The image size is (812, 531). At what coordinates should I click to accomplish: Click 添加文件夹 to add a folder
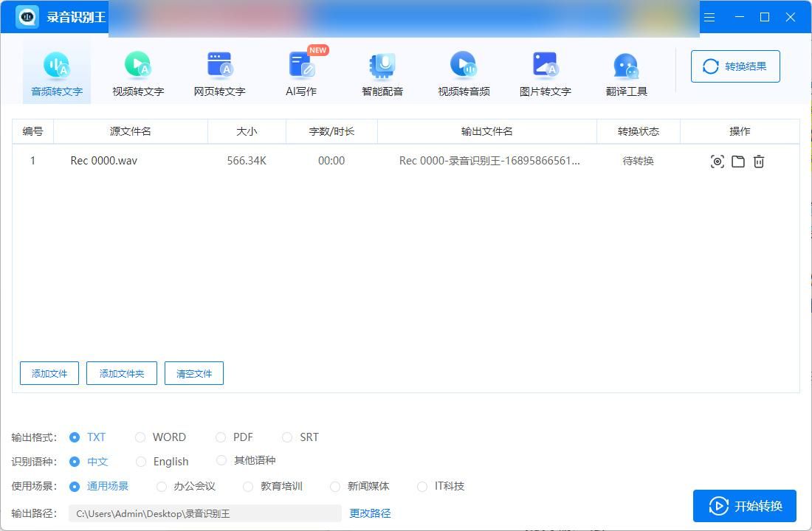coord(122,373)
